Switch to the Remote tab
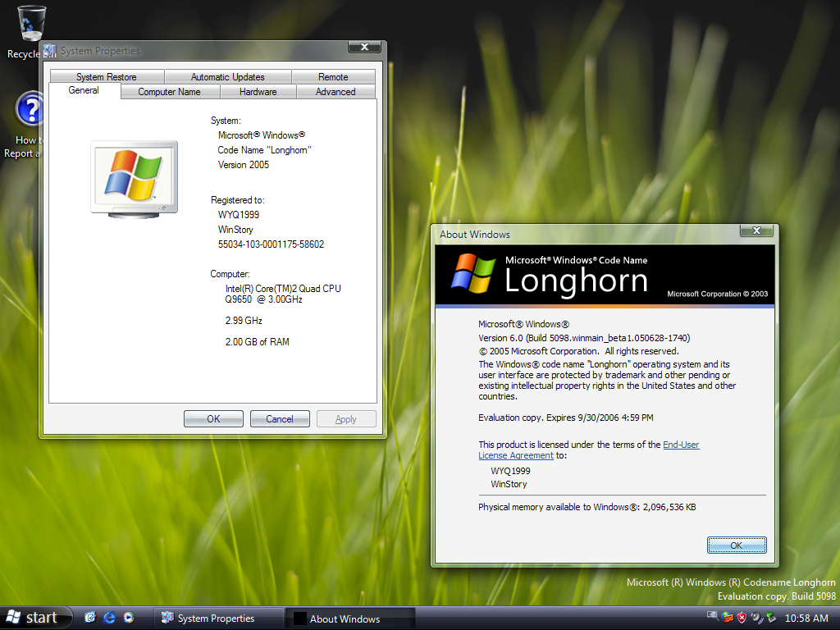Image resolution: width=840 pixels, height=630 pixels. pyautogui.click(x=333, y=76)
